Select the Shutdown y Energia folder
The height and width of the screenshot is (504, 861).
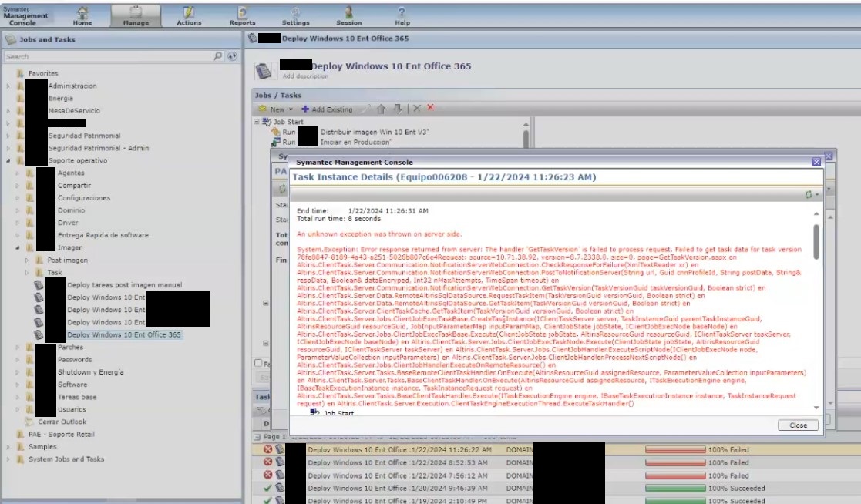pyautogui.click(x=91, y=372)
